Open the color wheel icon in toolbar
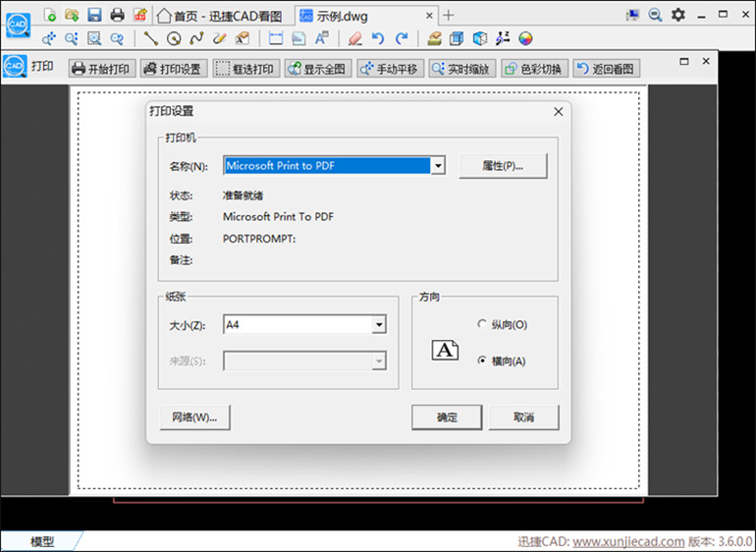Image resolution: width=756 pixels, height=552 pixels. pyautogui.click(x=526, y=38)
